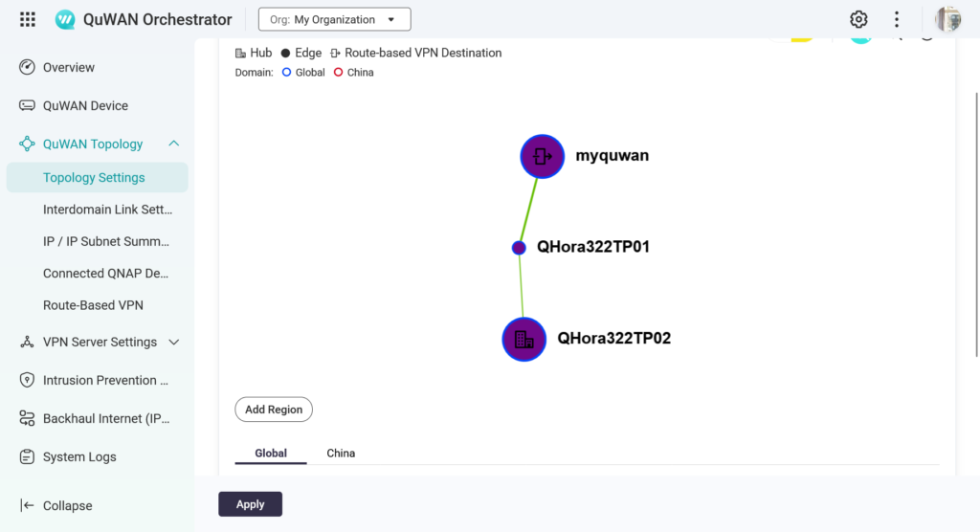Open System Logs from sidebar
The image size is (980, 532).
click(x=79, y=457)
